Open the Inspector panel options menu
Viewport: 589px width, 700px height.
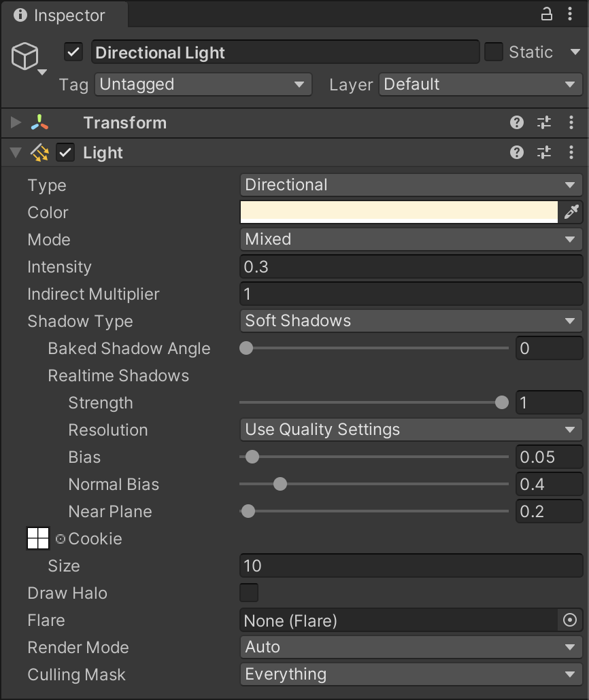[x=571, y=14]
